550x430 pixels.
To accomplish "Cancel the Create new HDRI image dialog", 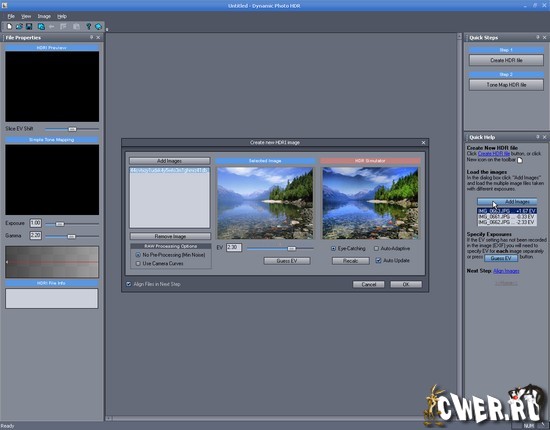I will 368,284.
